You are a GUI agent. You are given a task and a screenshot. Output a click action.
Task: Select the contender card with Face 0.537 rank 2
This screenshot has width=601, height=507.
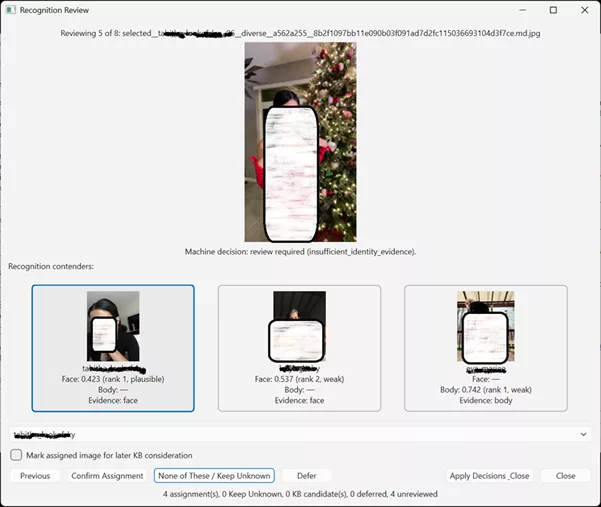pos(299,348)
